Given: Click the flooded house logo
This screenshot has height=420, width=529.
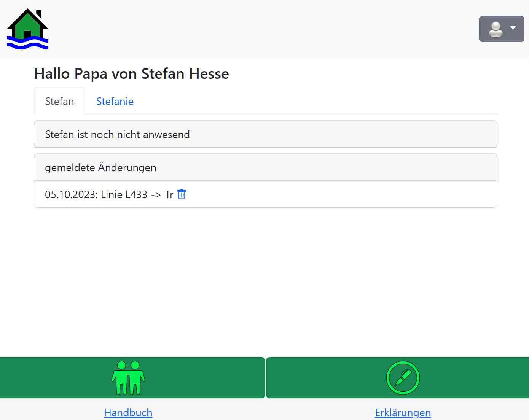Looking at the screenshot, I should 27,29.
